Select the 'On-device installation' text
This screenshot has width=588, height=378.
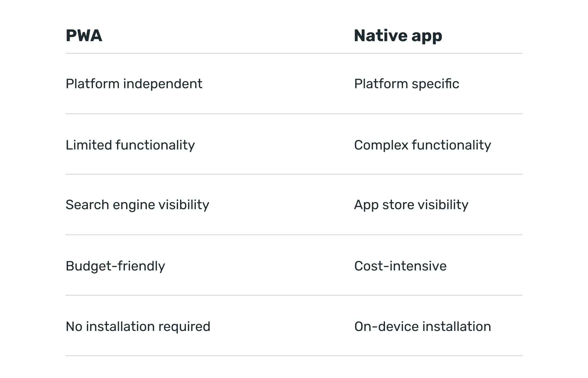[x=423, y=326]
